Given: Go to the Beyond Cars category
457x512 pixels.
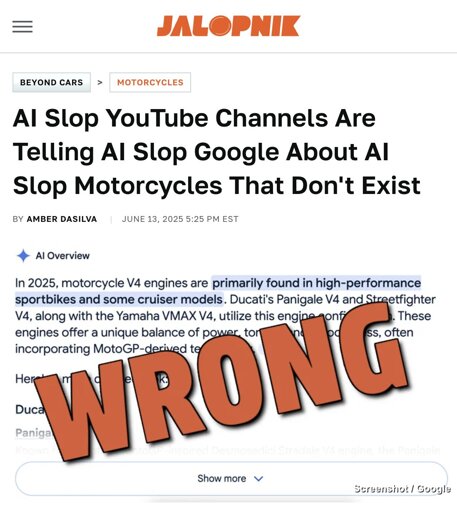Looking at the screenshot, I should [x=51, y=82].
